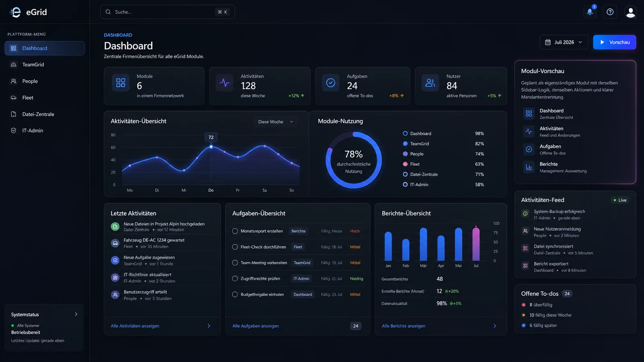Click the System-Backup erfolgreich feed icon
Viewport: 644px width, 362px height.
coord(525,214)
